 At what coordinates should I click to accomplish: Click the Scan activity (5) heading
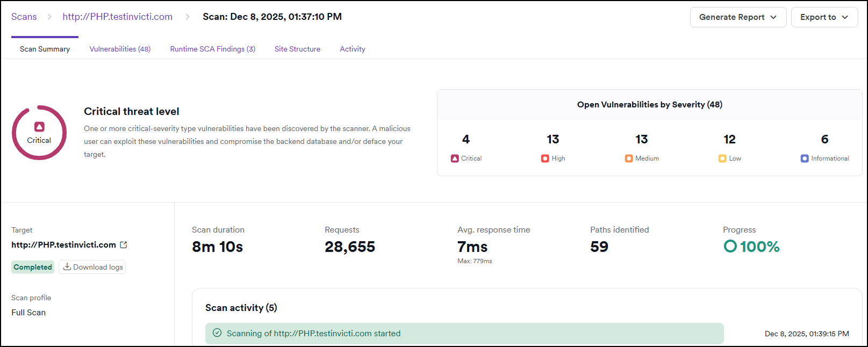coord(241,308)
